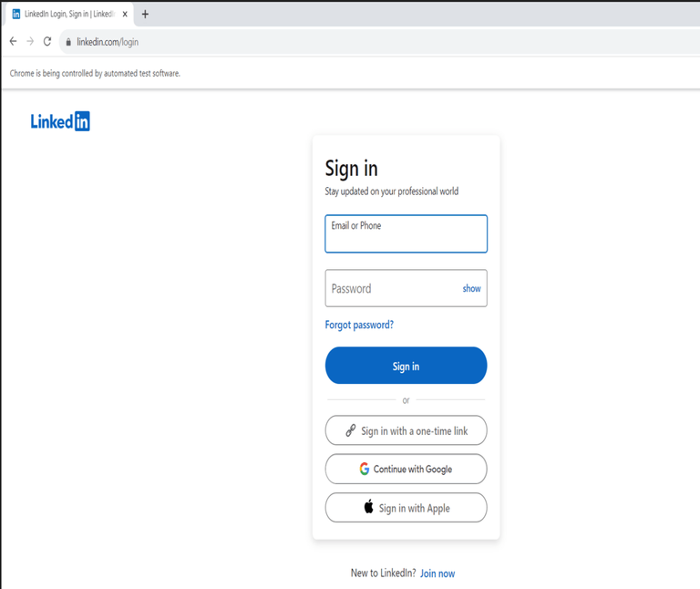This screenshot has width=700, height=589.
Task: Click 'Stay updated on your professional world' text
Action: 392,191
